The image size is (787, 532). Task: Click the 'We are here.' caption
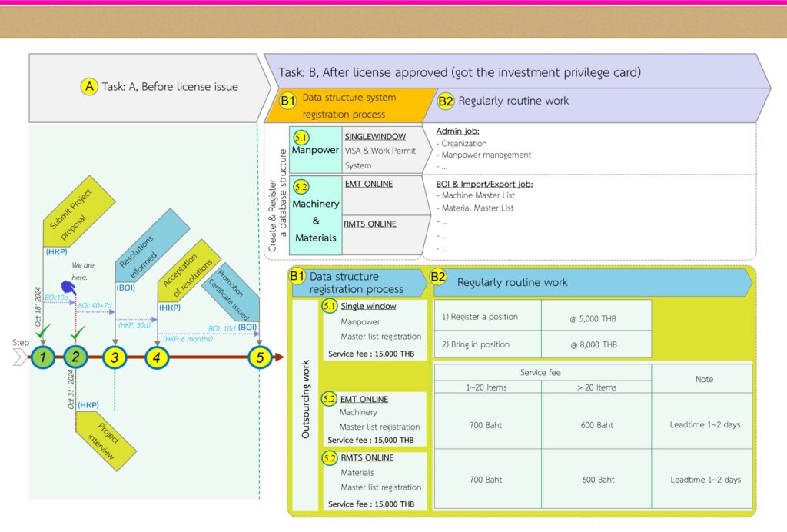point(82,271)
